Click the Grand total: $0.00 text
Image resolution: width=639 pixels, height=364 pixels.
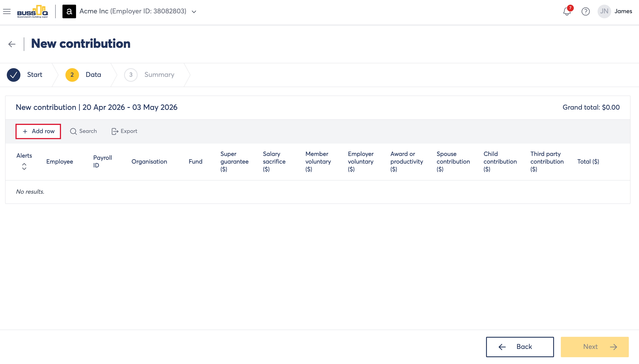(x=591, y=107)
